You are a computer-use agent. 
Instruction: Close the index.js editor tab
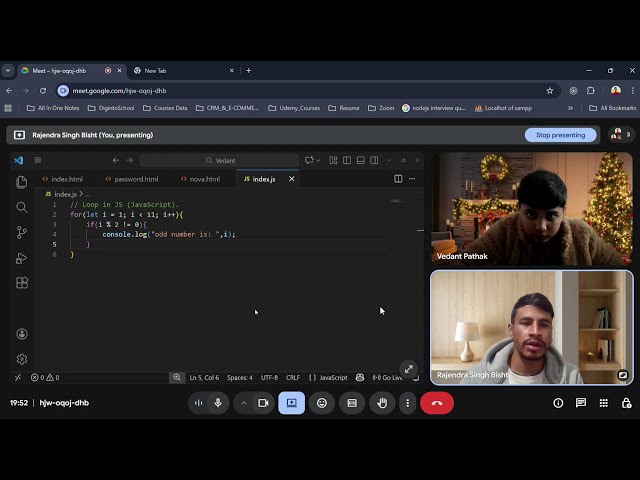(x=291, y=179)
